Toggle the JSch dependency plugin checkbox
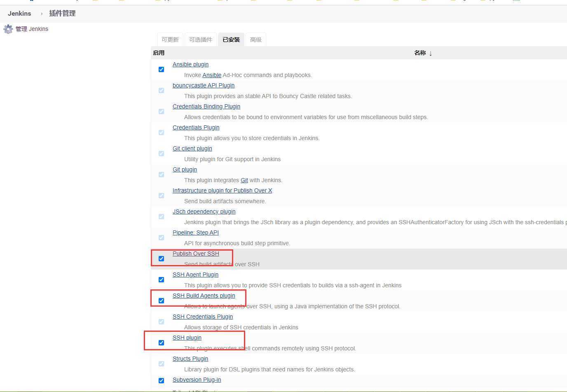Screen dimensions: 567x392 (x=162, y=216)
